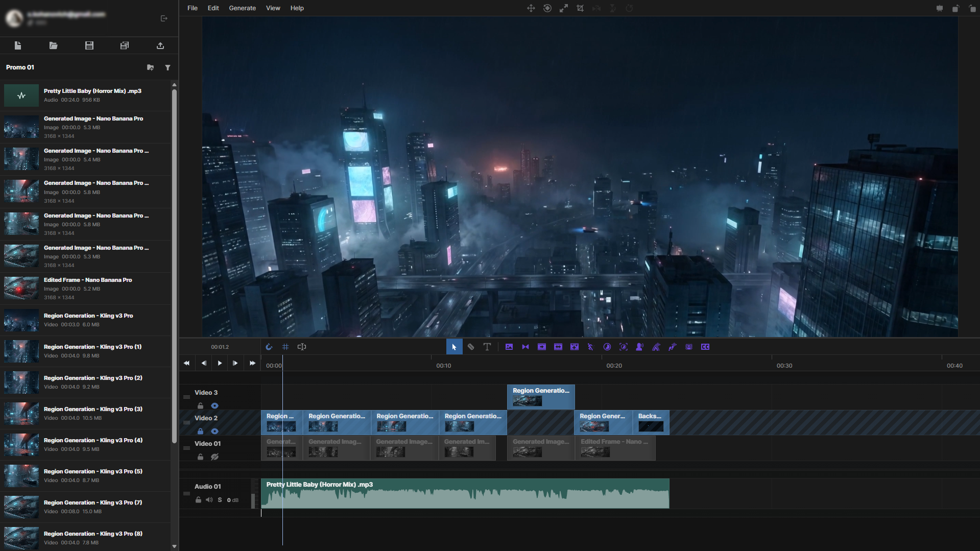Select the Crop tool above preview
Image resolution: width=980 pixels, height=551 pixels.
(580, 8)
